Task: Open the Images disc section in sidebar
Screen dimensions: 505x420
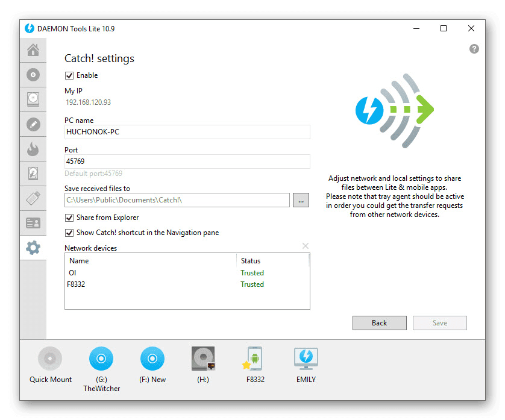Action: click(x=33, y=75)
